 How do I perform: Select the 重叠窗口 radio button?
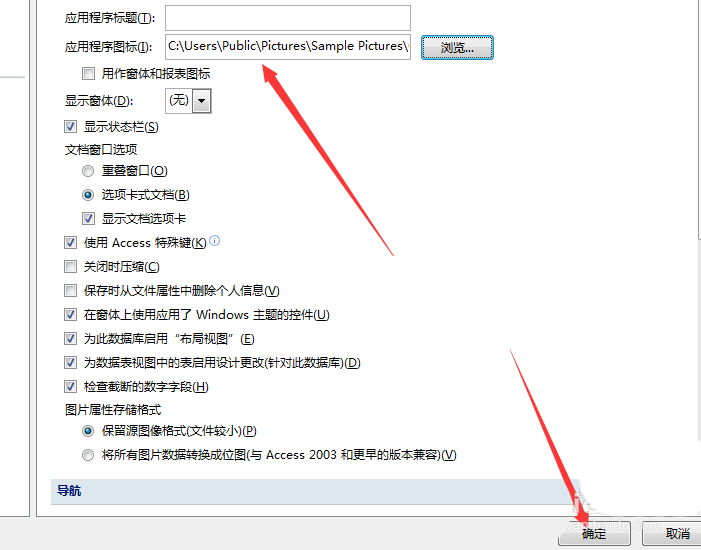[x=88, y=171]
